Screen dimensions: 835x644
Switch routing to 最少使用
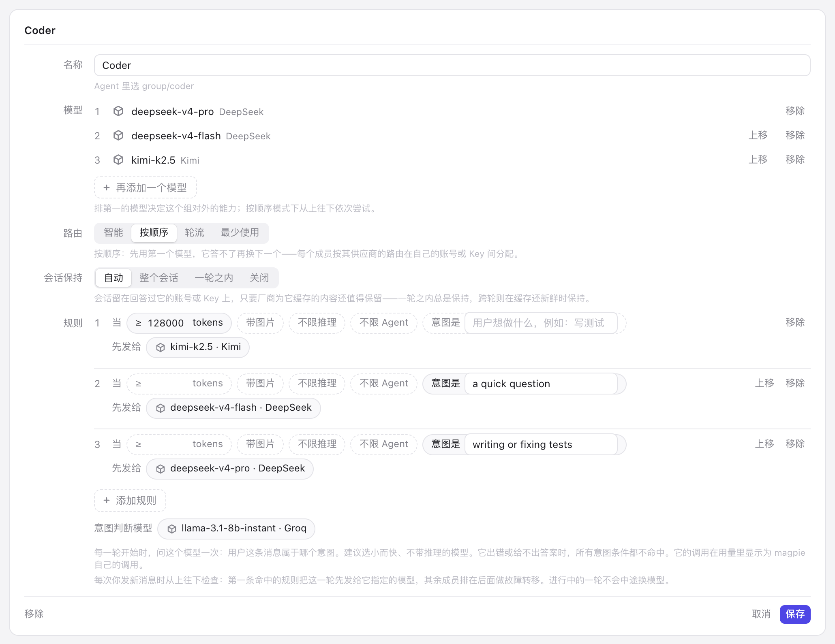pyautogui.click(x=240, y=232)
